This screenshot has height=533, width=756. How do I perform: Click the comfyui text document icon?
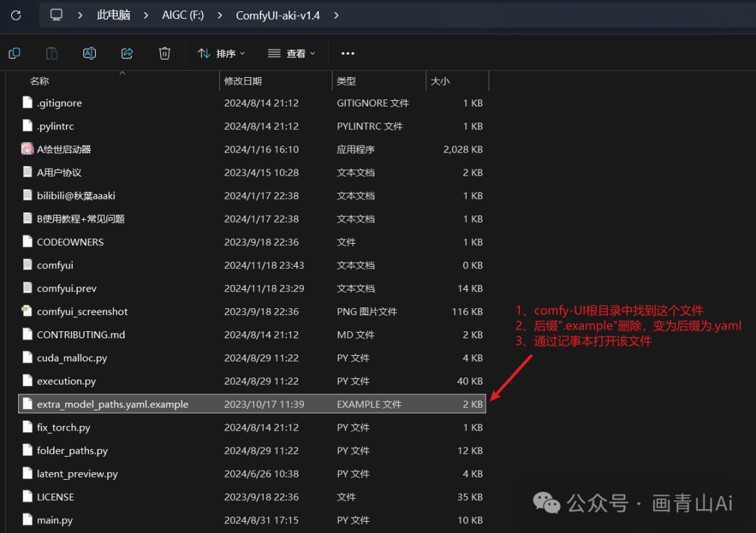tap(27, 264)
